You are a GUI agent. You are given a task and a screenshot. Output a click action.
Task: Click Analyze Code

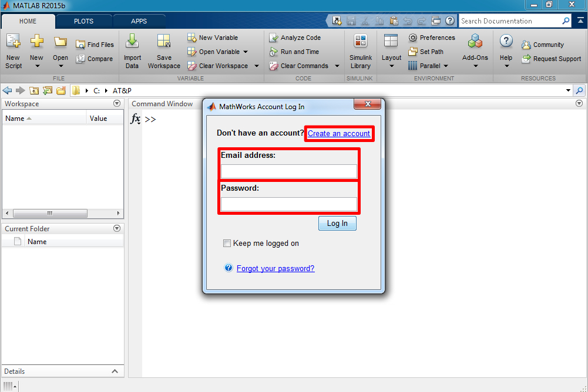295,38
